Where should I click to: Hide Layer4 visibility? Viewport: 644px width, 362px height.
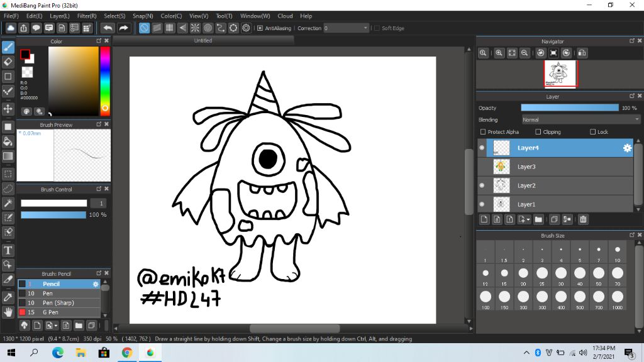coord(482,148)
